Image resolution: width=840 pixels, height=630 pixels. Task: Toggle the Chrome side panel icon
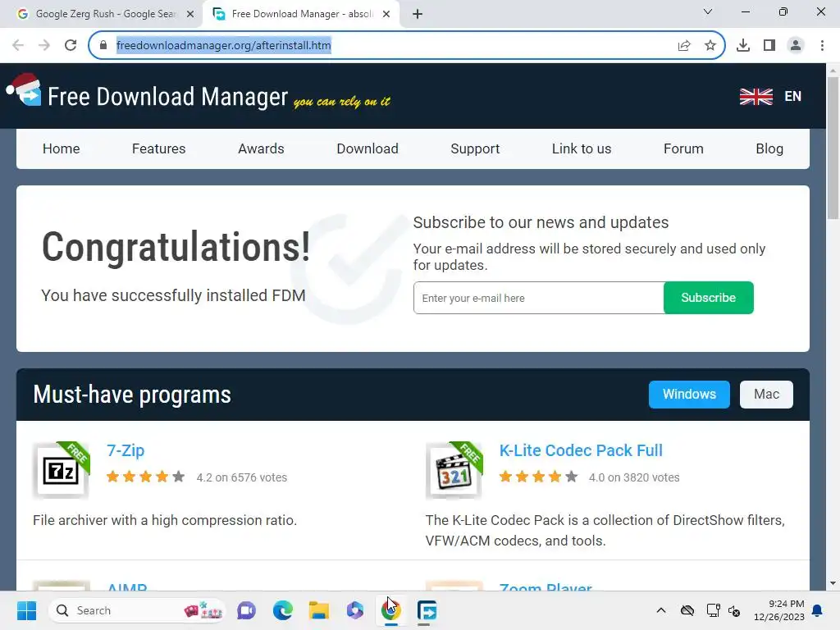point(769,46)
